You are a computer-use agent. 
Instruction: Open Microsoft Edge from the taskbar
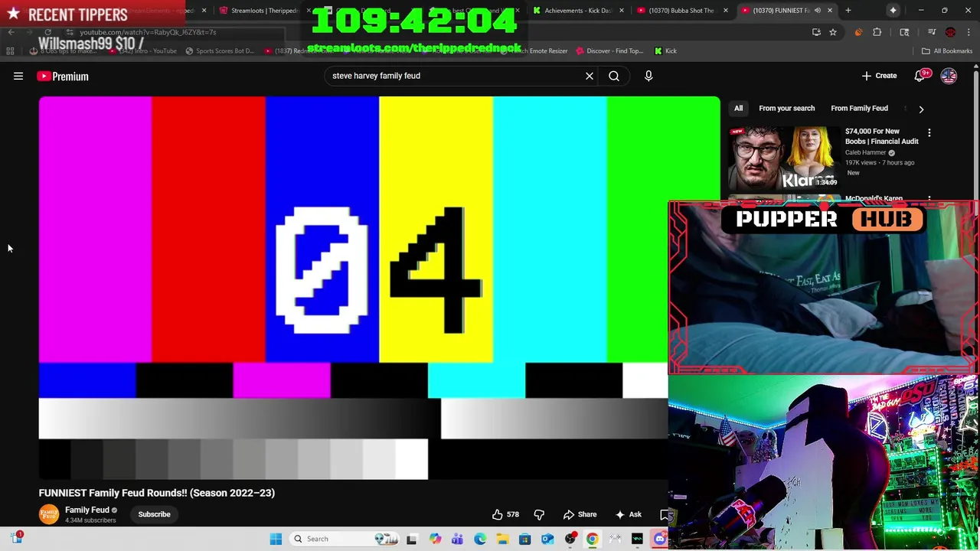(479, 539)
